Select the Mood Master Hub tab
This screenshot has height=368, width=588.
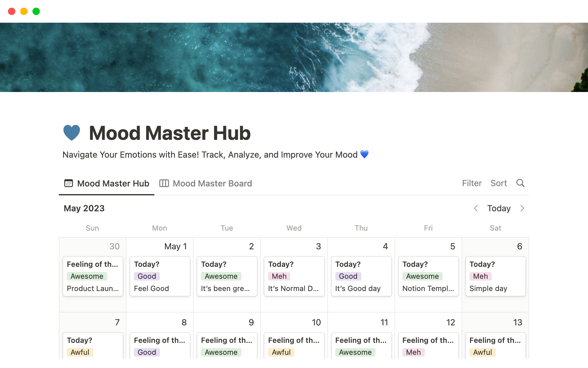113,183
